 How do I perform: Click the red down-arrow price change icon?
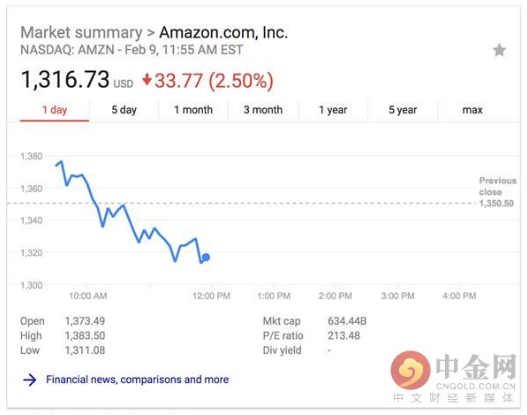(x=147, y=80)
